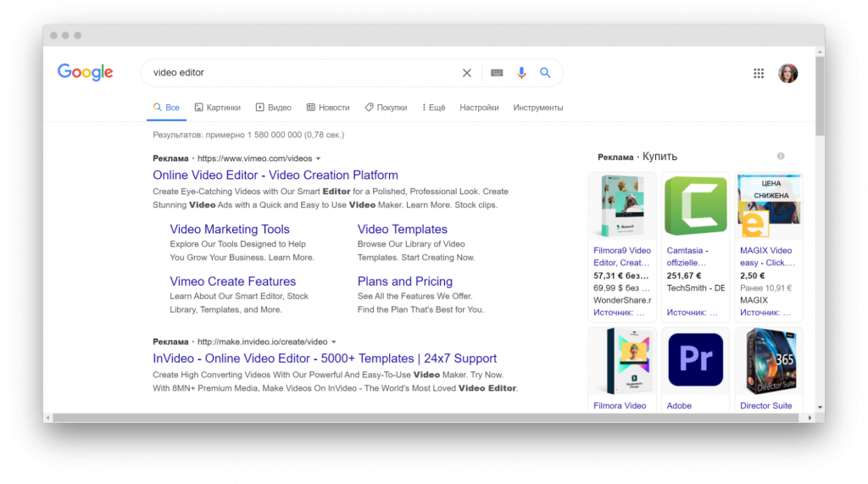Click the magnifier search button
The image size is (868, 484).
(545, 73)
